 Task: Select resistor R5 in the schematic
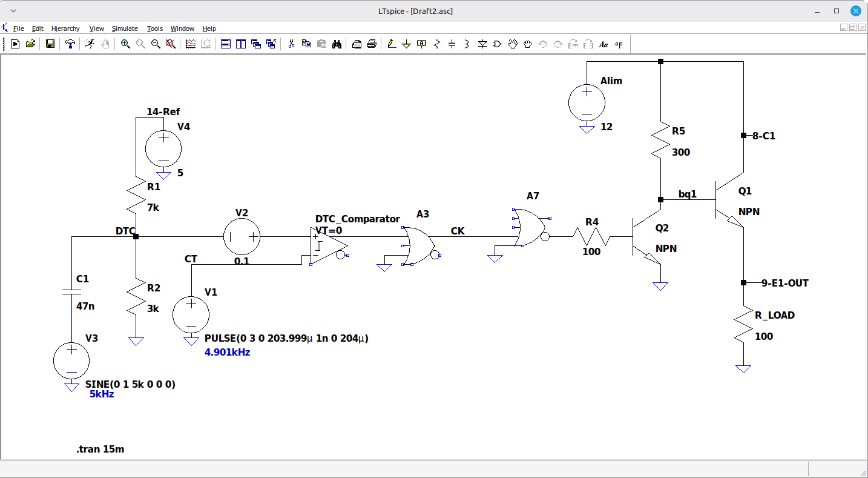click(x=661, y=141)
